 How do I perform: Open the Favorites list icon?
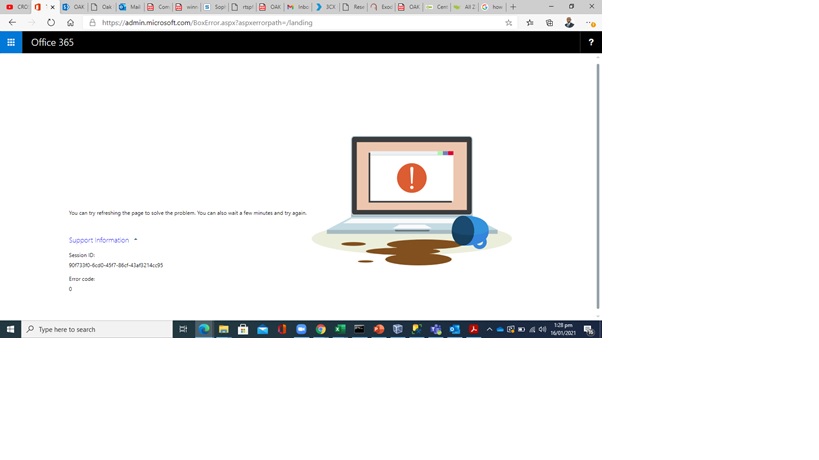click(x=530, y=22)
